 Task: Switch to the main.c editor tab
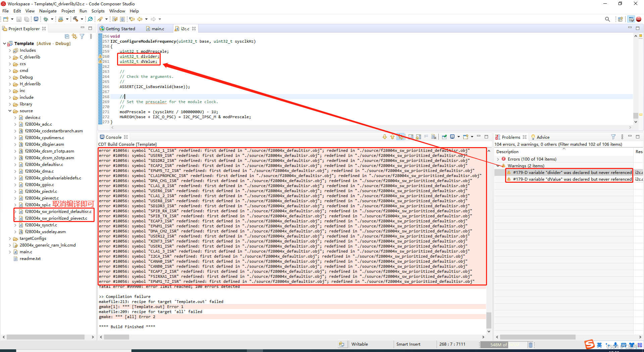[155, 29]
